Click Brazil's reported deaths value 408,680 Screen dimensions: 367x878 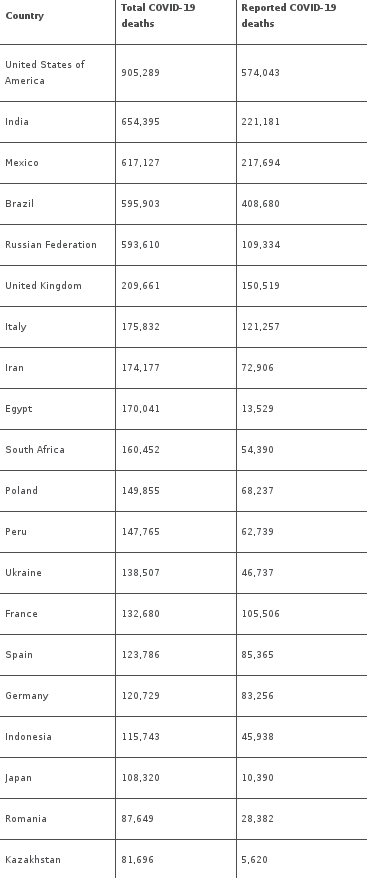click(x=261, y=204)
